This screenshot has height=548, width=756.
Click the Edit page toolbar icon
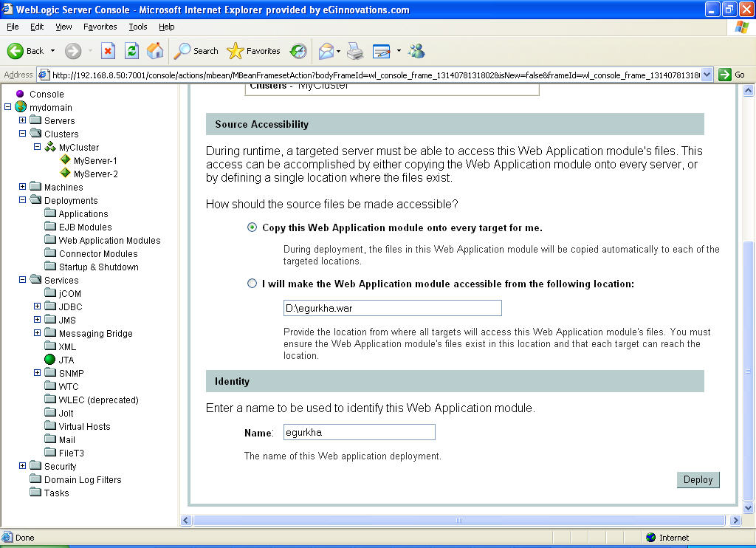click(x=382, y=51)
